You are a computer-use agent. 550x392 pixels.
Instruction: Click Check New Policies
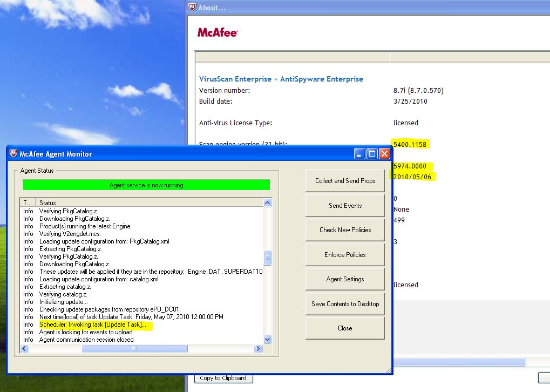(x=345, y=230)
